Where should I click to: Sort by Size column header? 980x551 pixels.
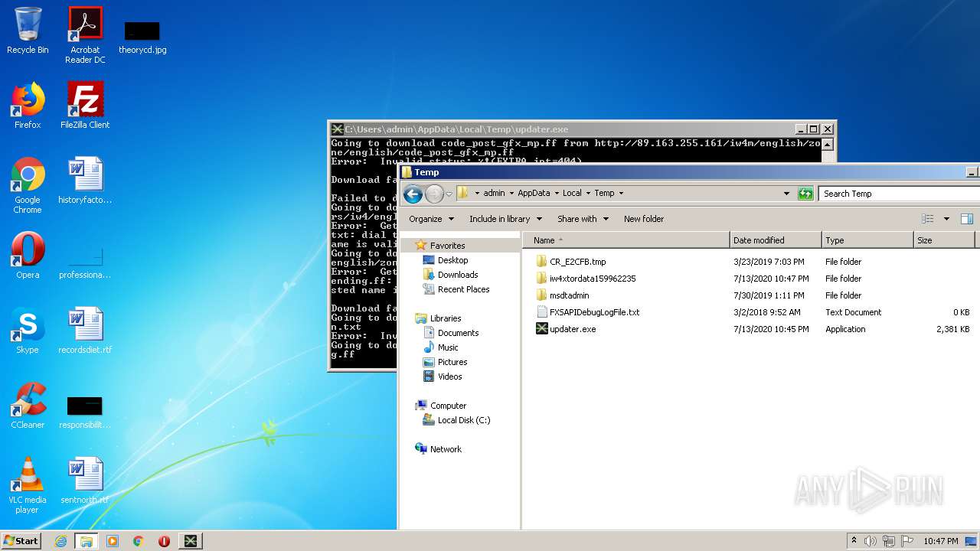click(944, 240)
